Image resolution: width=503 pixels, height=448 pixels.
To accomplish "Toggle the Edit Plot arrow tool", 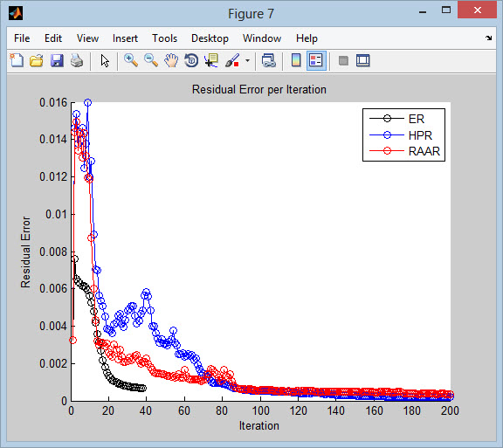I will [x=105, y=60].
